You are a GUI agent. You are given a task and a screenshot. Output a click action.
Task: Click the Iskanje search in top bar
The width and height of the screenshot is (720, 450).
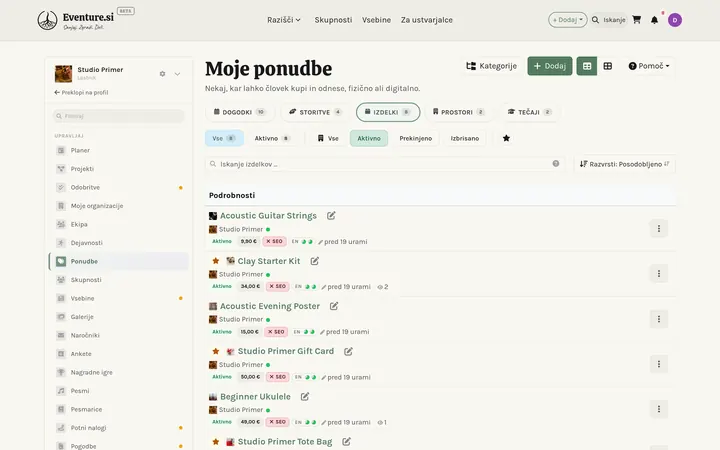point(608,20)
